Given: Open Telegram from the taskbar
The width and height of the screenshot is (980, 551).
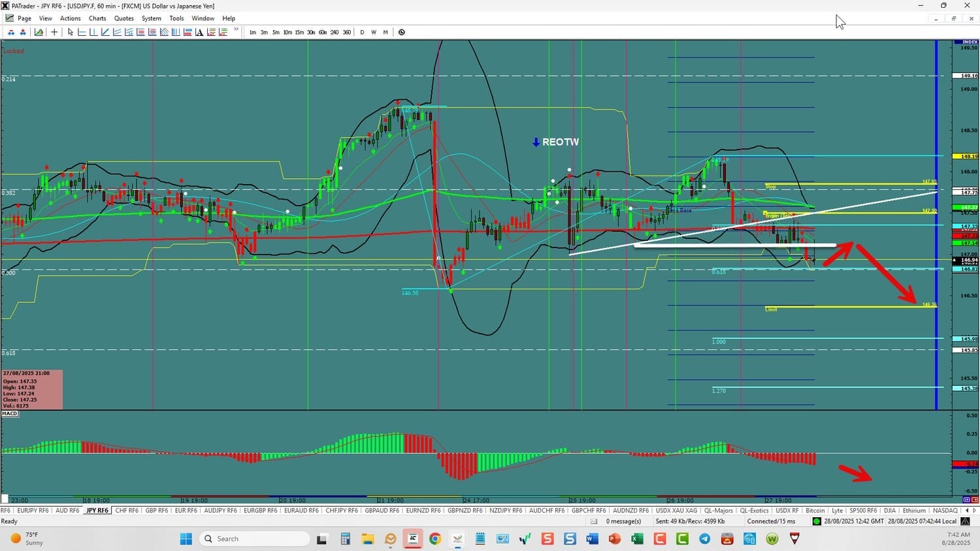Looking at the screenshot, I should click(x=704, y=539).
